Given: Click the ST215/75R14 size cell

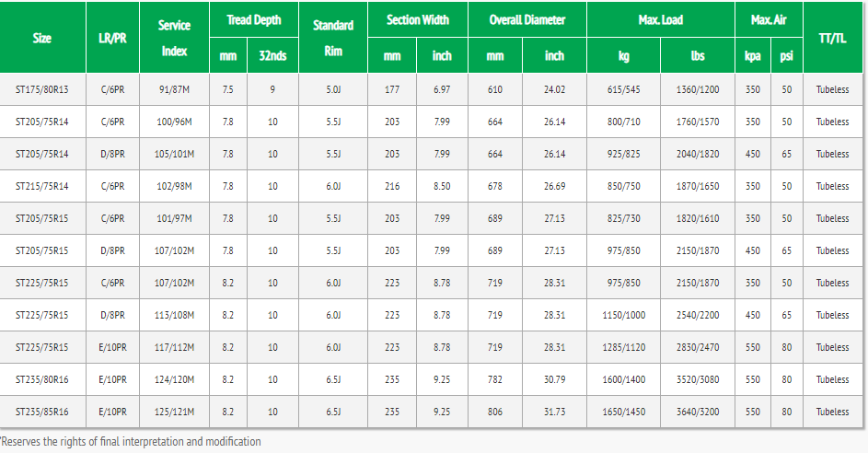Looking at the screenshot, I should coord(42,187).
